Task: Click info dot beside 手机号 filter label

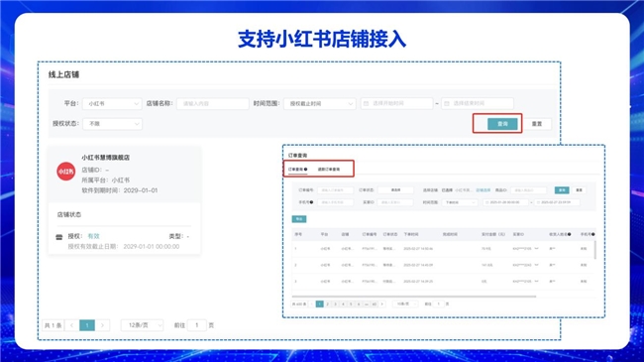Action: [x=312, y=202]
